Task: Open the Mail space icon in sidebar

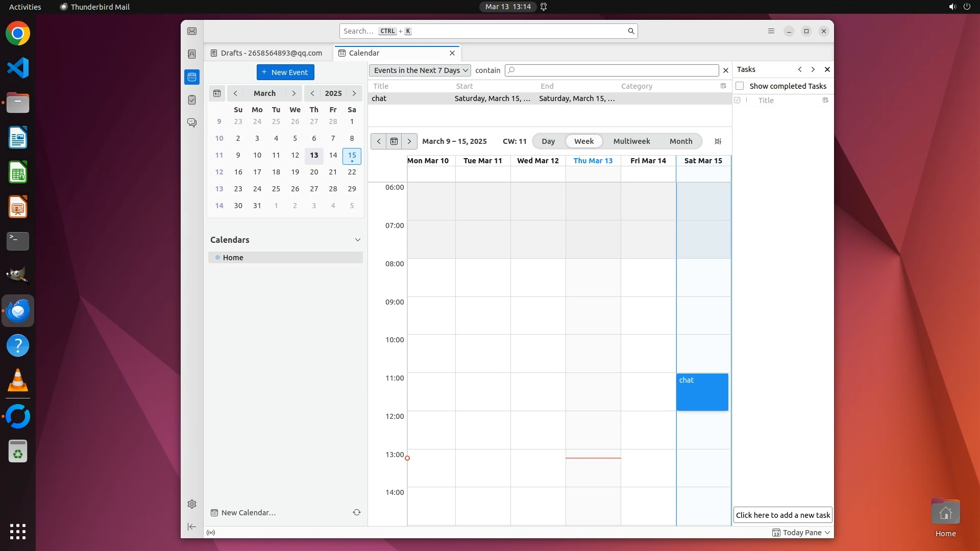Action: pos(192,32)
